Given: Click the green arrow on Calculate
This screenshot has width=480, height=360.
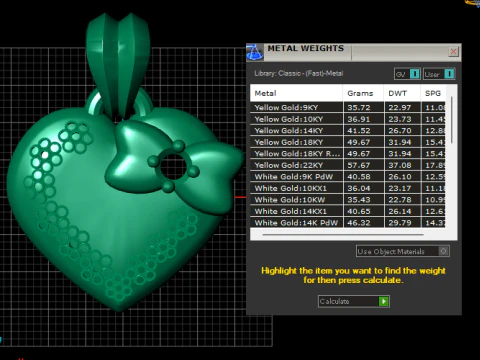Looking at the screenshot, I should click(384, 301).
